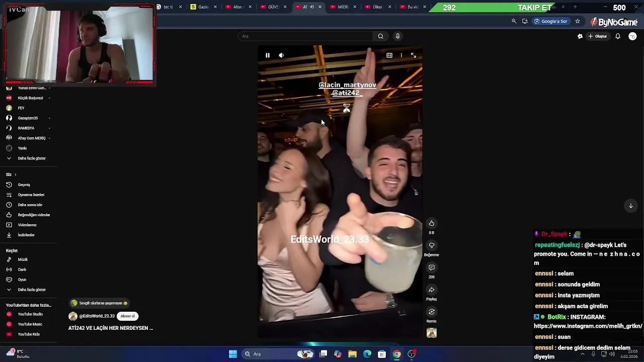Image resolution: width=644 pixels, height=362 pixels.
Task: Open the Instagram link in the chat overlay
Action: [x=588, y=326]
